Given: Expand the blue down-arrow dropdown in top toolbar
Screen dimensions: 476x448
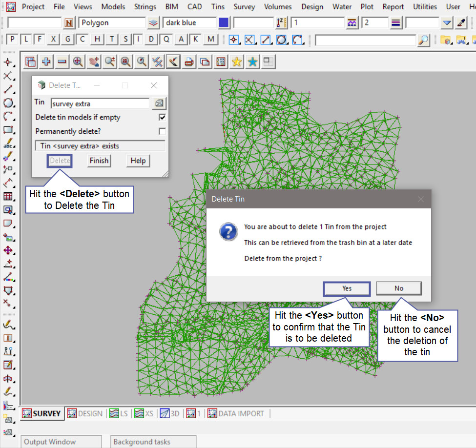Looking at the screenshot, I should tap(447, 23).
